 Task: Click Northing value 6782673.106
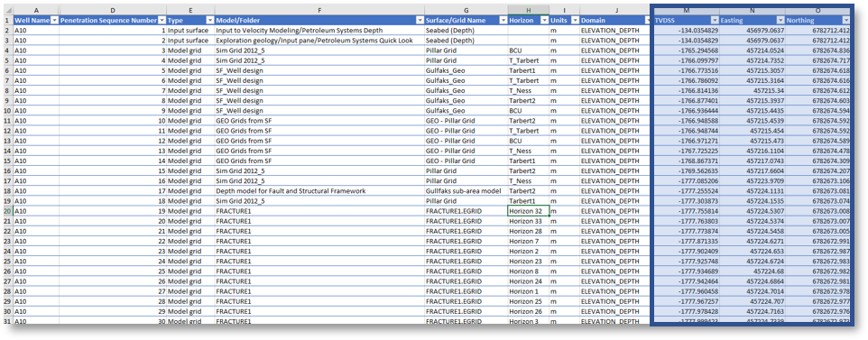click(817, 180)
